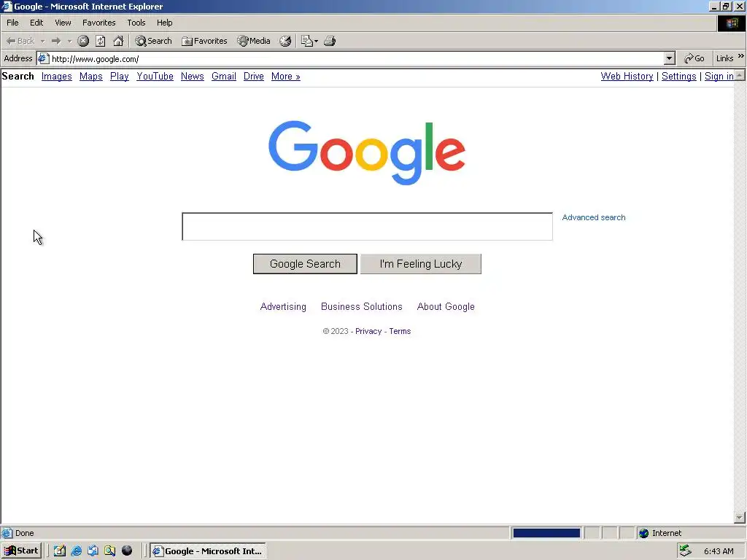Open the Favorites menu in menu bar
The width and height of the screenshot is (747, 560).
98,23
